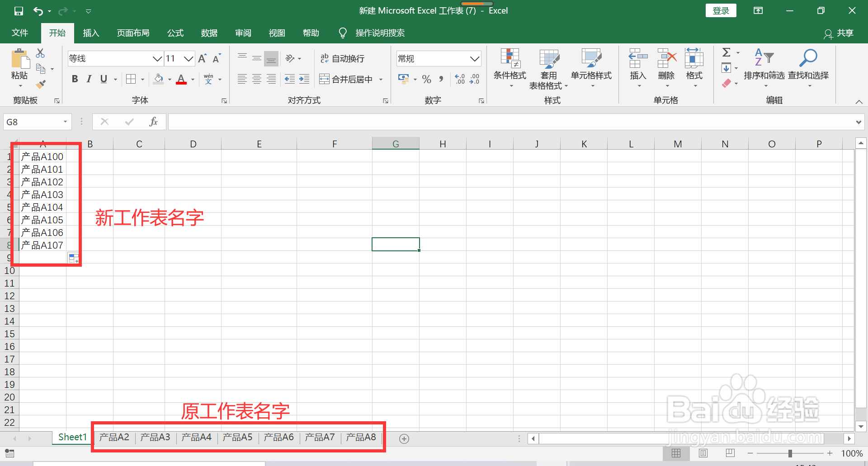The width and height of the screenshot is (868, 466).
Task: Open Sort and Filter 排序和筛选 dropdown
Action: (764, 68)
